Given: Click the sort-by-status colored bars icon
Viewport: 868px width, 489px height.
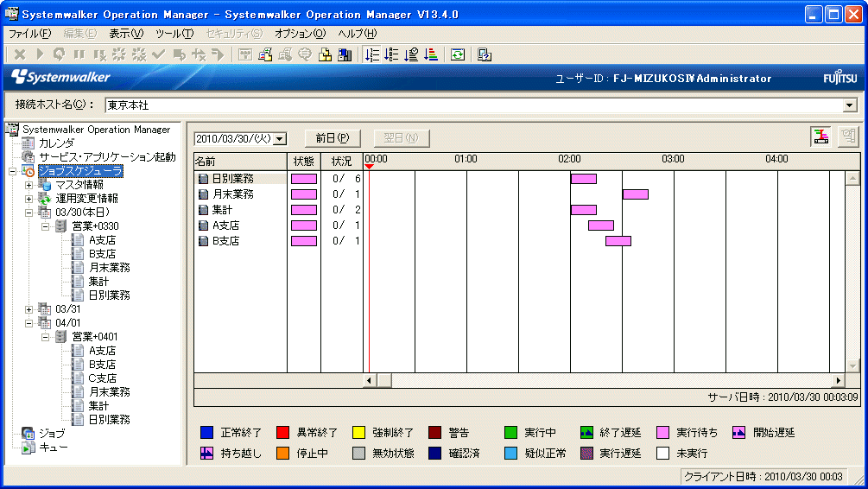Looking at the screenshot, I should tap(431, 54).
